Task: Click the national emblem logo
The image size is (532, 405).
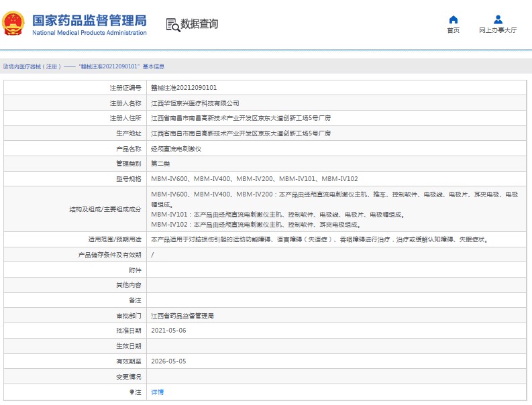Action: pos(13,23)
